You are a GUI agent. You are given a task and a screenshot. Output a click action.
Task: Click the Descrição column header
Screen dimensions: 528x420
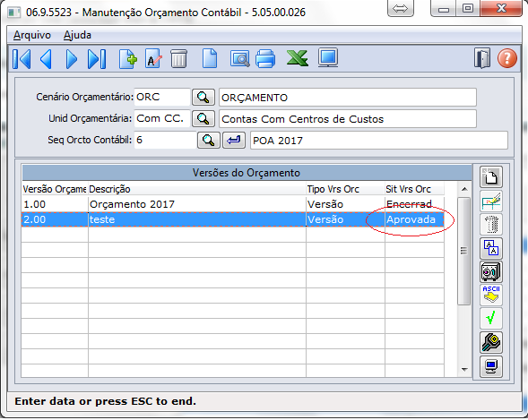(x=197, y=189)
